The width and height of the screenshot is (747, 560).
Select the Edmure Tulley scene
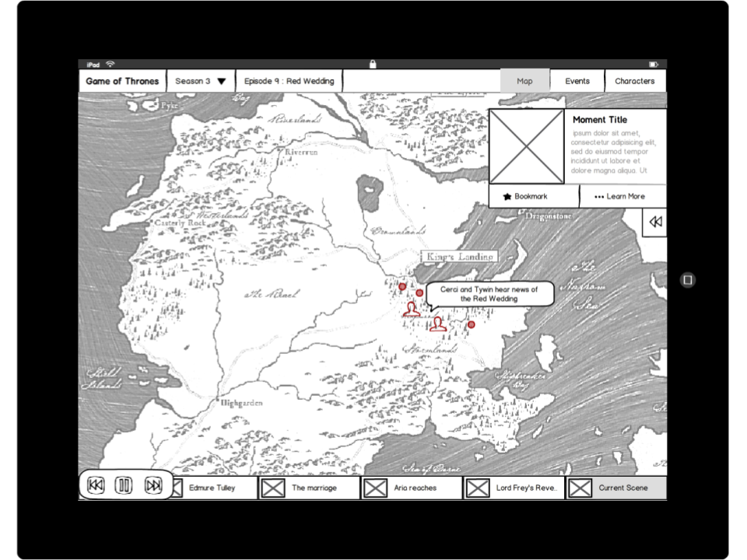point(215,488)
